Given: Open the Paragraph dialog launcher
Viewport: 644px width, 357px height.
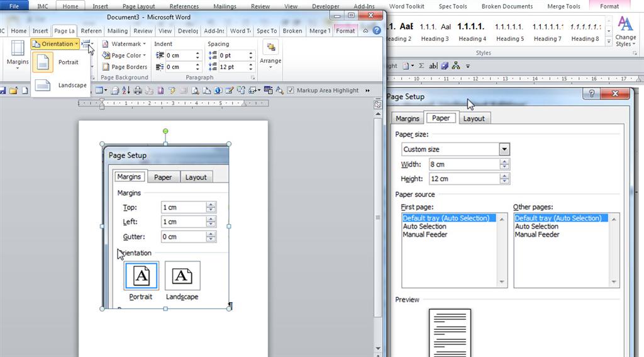Looking at the screenshot, I should click(253, 77).
